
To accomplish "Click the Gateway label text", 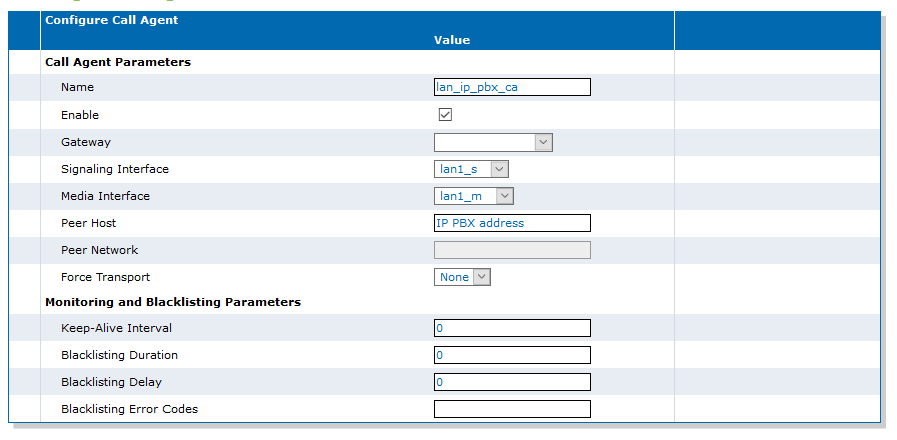I will (x=86, y=142).
